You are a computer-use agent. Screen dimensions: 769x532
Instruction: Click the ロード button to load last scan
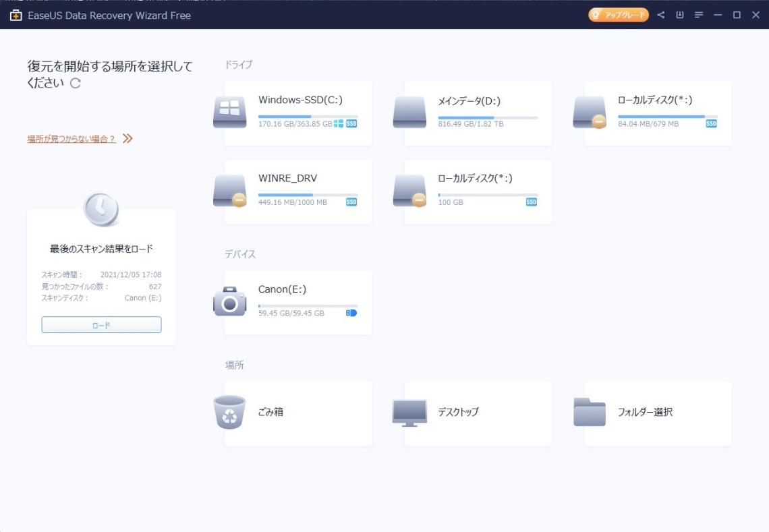click(101, 324)
